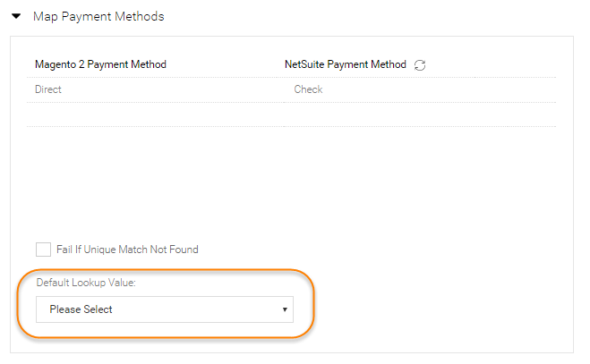Click the empty Magento 2 mapping row field

[152, 114]
